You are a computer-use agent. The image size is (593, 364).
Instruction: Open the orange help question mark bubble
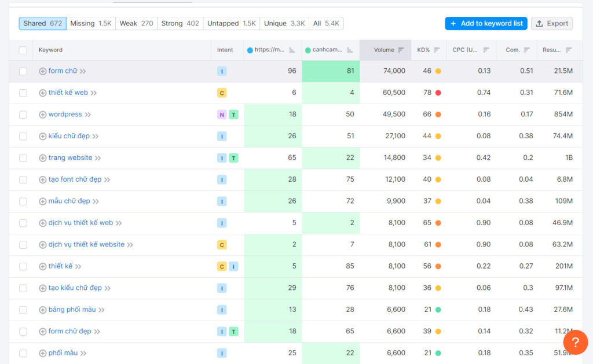click(575, 343)
